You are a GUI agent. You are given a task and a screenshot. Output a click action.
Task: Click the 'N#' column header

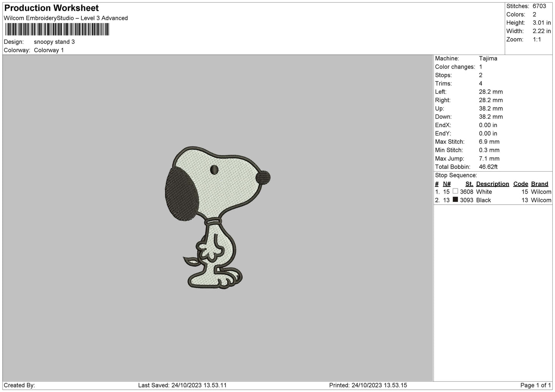447,184
